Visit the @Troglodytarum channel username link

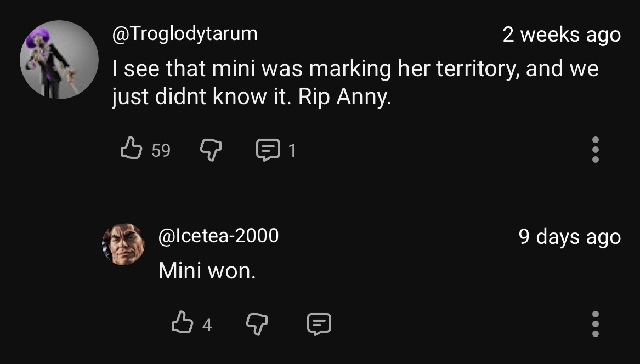pos(185,34)
